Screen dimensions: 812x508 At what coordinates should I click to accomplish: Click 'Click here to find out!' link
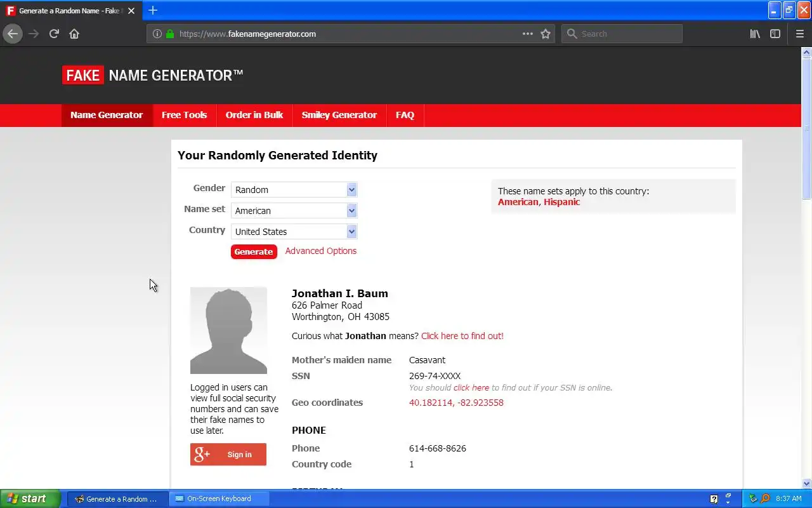[462, 336]
